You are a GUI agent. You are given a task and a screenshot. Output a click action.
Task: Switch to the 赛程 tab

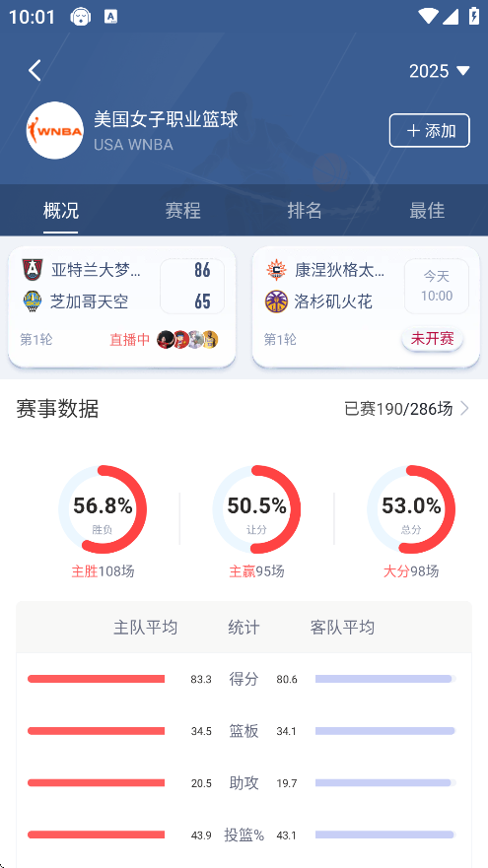[182, 211]
